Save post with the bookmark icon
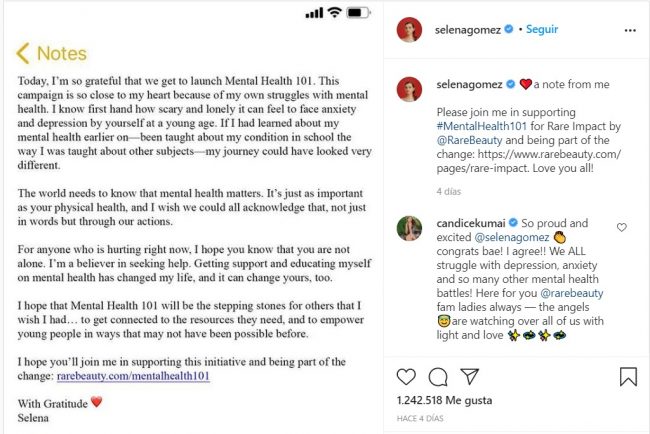Image resolution: width=650 pixels, height=434 pixels. [627, 377]
